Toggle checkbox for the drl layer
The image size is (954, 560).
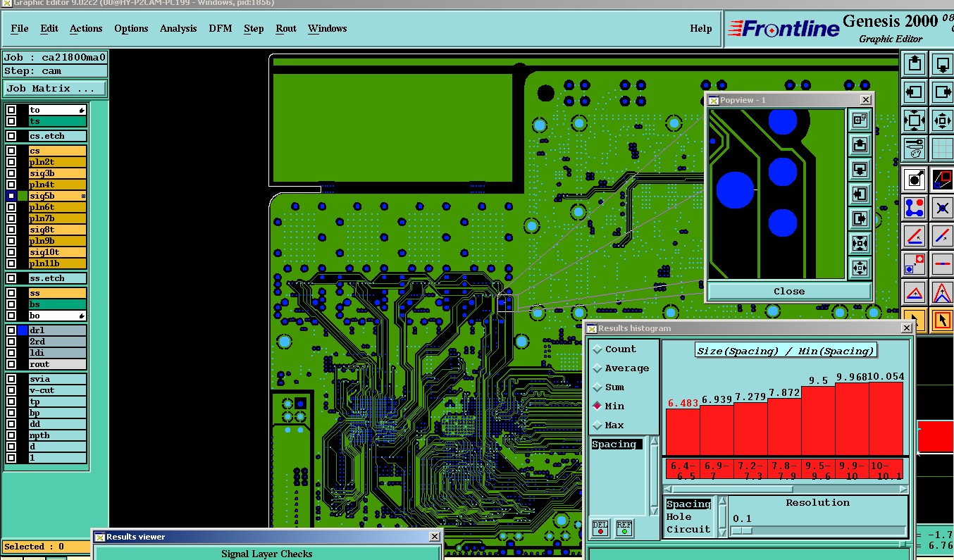[x=11, y=330]
